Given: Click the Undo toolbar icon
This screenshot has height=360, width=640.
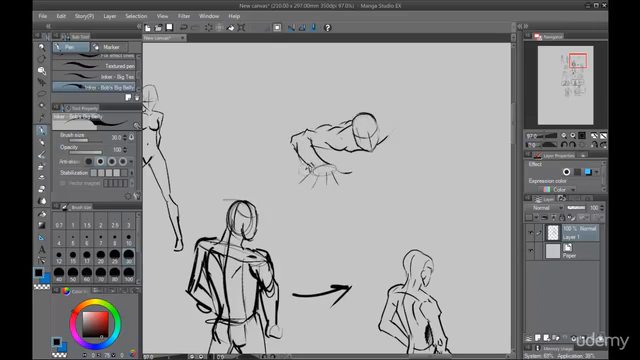Looking at the screenshot, I should tap(184, 28).
